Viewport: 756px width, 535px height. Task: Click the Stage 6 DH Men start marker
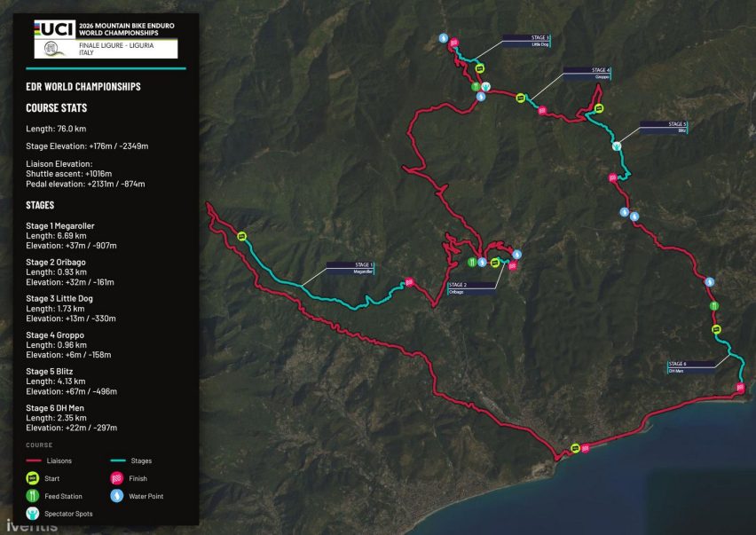click(716, 330)
